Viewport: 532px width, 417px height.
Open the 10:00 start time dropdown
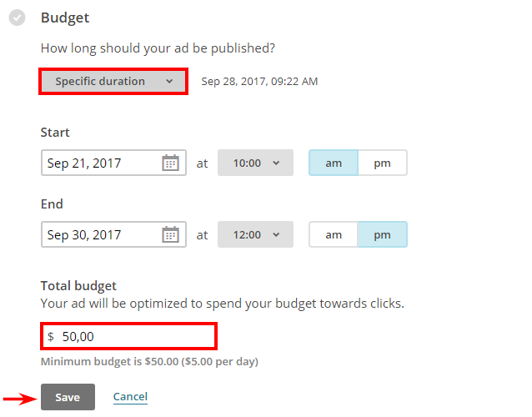(255, 163)
